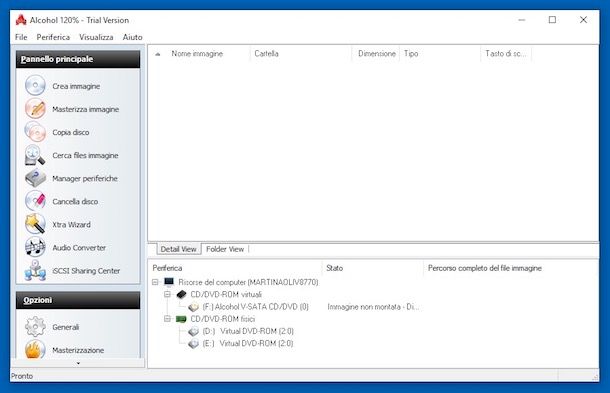Click the sort arrow left of Nome immagine
This screenshot has width=610, height=393.
coord(158,54)
